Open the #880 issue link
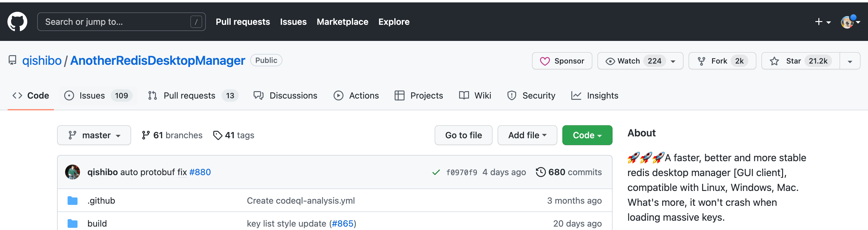This screenshot has width=868, height=230. [x=200, y=172]
